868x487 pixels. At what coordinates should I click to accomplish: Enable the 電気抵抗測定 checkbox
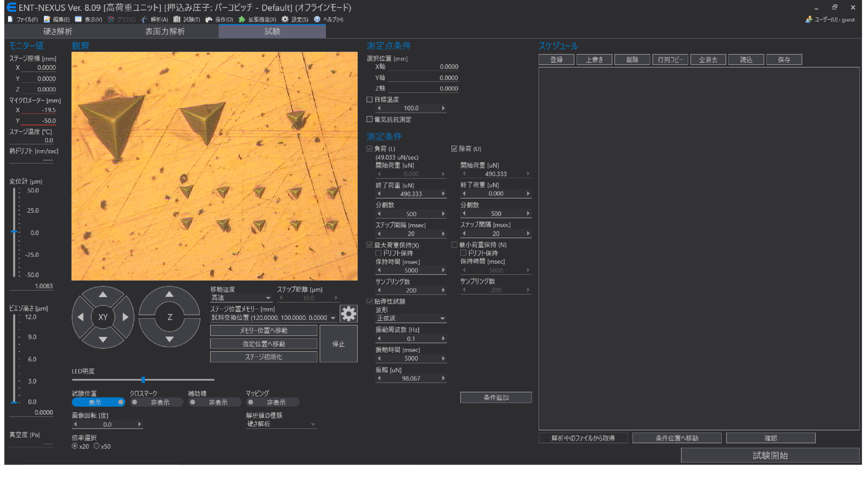(x=370, y=119)
